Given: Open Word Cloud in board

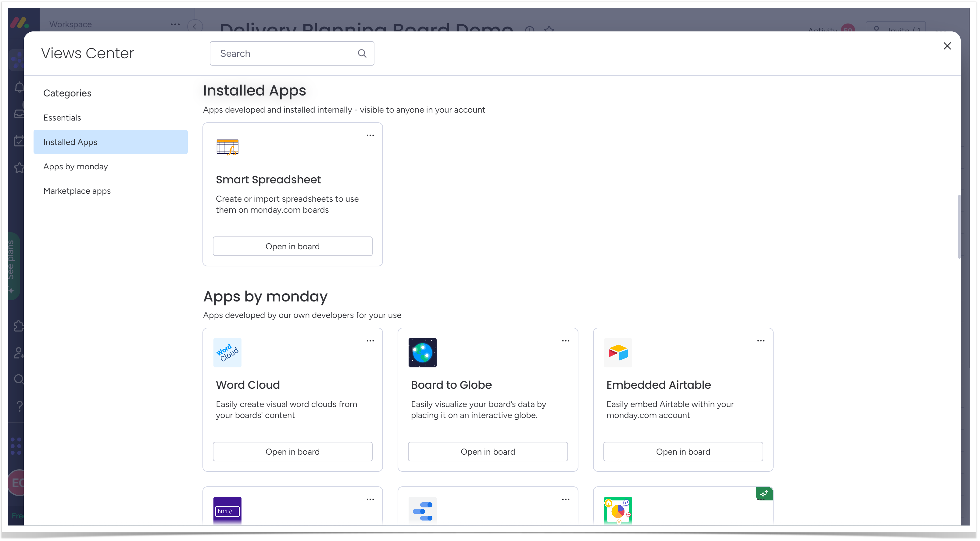Looking at the screenshot, I should coord(292,452).
